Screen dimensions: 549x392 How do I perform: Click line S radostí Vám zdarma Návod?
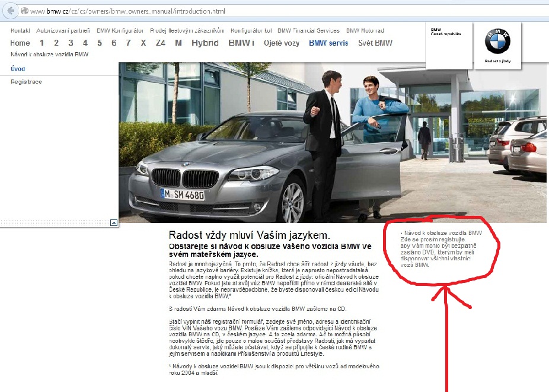click(x=258, y=308)
